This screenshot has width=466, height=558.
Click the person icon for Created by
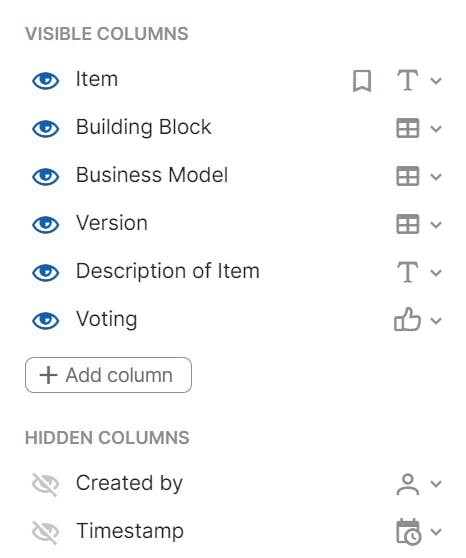pos(408,484)
